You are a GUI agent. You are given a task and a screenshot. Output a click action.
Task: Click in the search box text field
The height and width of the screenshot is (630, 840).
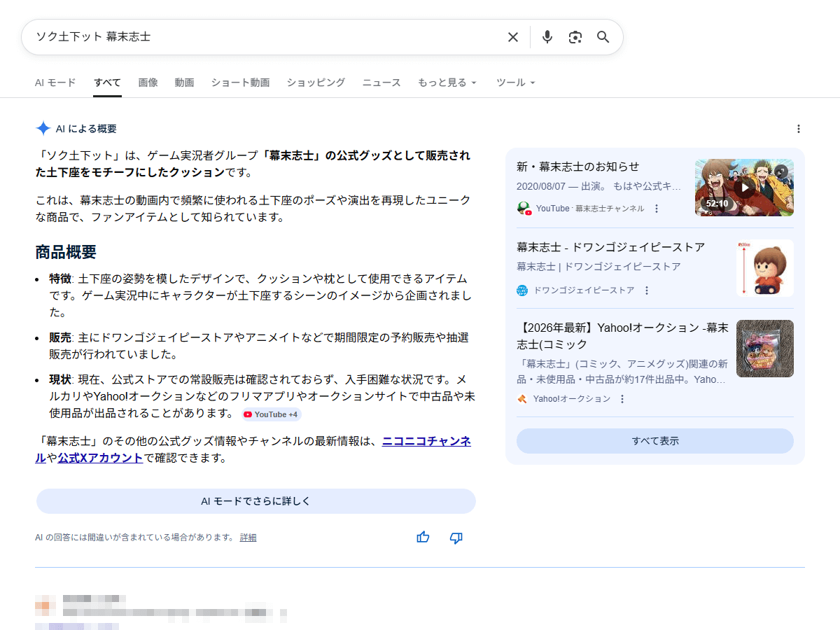[266, 37]
